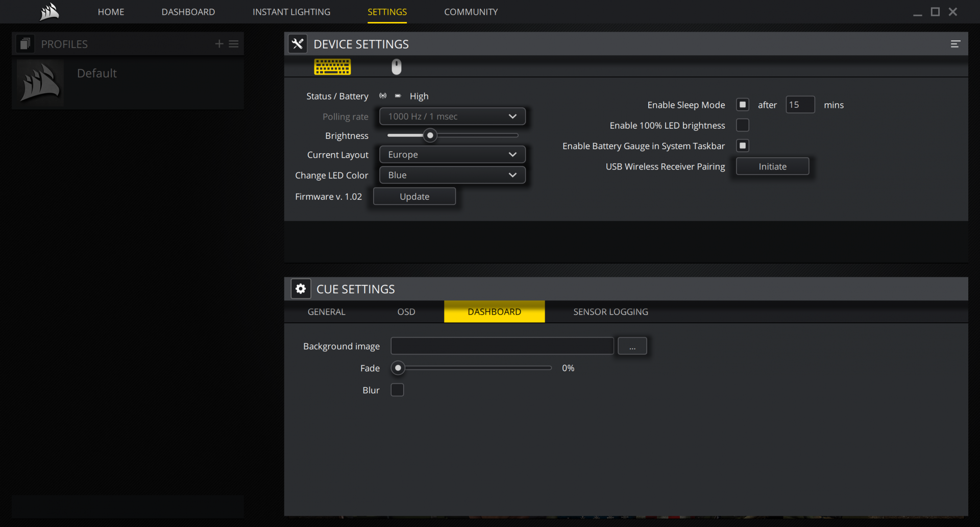Add a new profile with plus icon
The image size is (980, 527).
click(x=219, y=44)
